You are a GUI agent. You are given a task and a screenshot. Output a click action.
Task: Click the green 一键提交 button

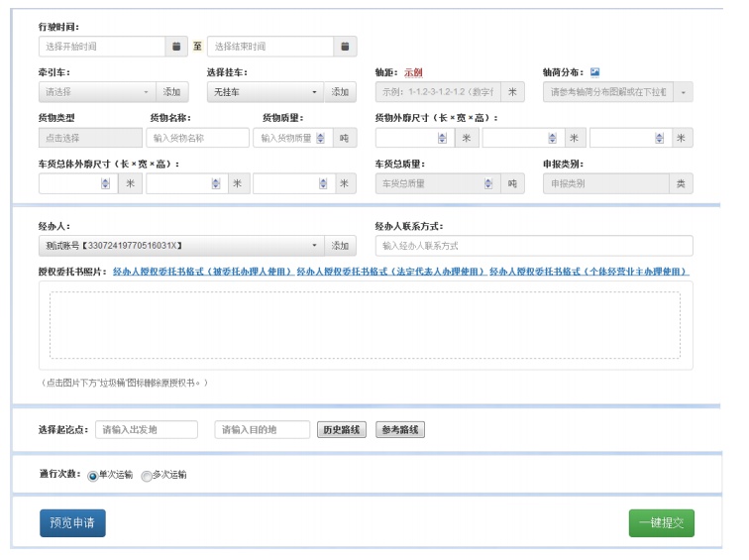(661, 523)
